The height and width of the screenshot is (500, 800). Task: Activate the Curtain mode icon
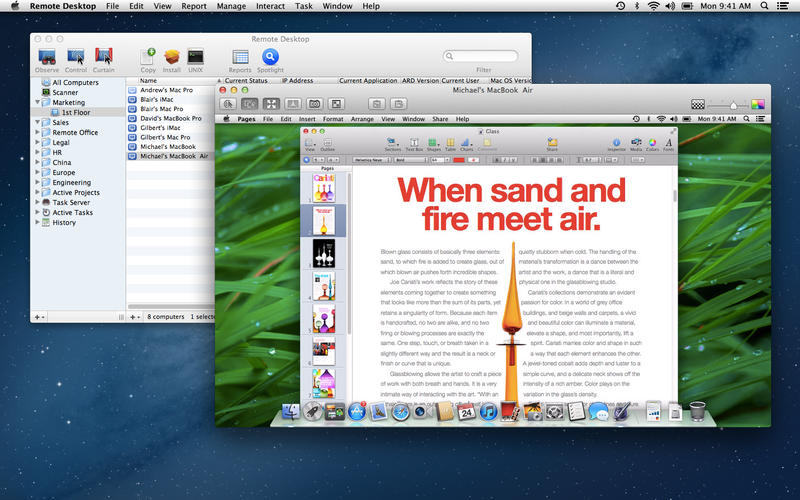[x=103, y=57]
